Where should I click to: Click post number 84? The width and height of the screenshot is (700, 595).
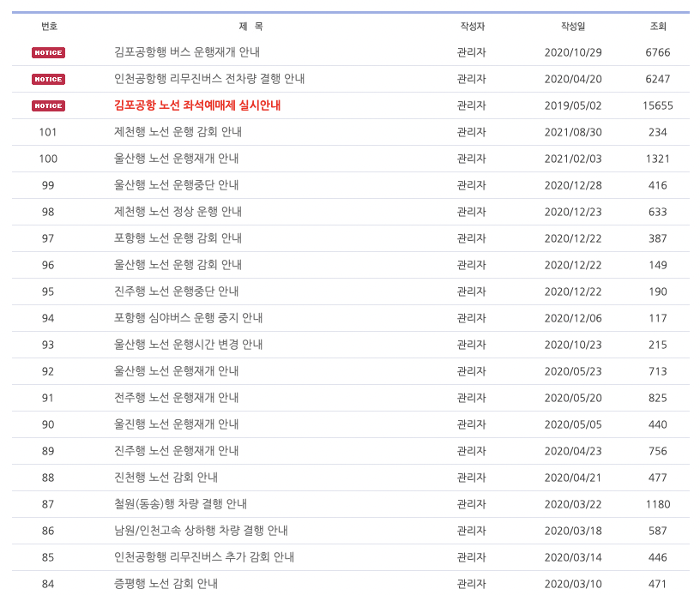tap(48, 585)
